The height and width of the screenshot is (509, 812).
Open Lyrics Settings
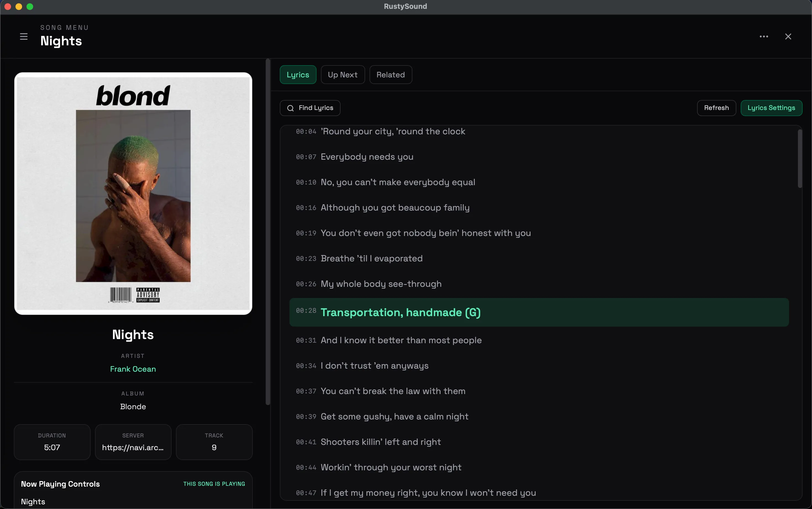coord(772,108)
